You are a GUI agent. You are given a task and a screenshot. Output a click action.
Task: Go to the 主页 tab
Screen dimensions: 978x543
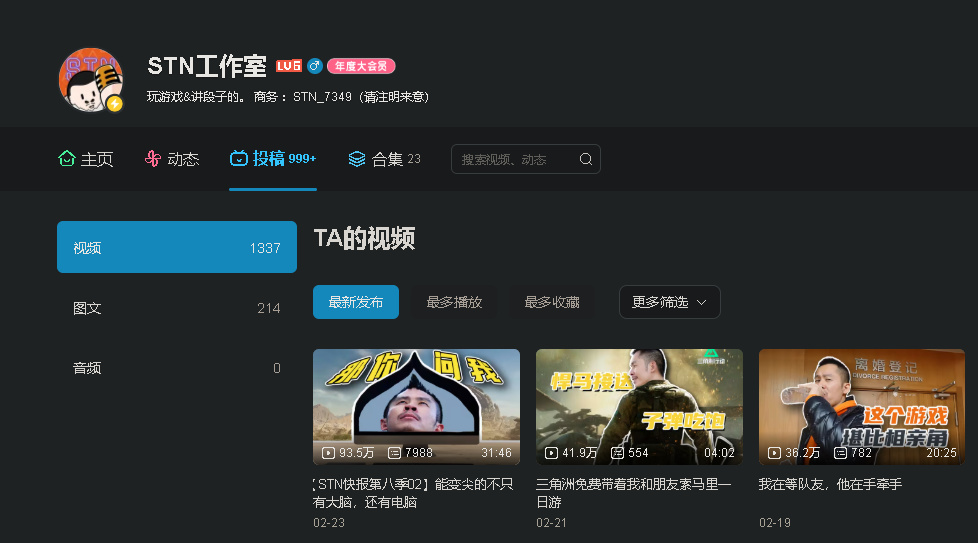click(x=85, y=159)
